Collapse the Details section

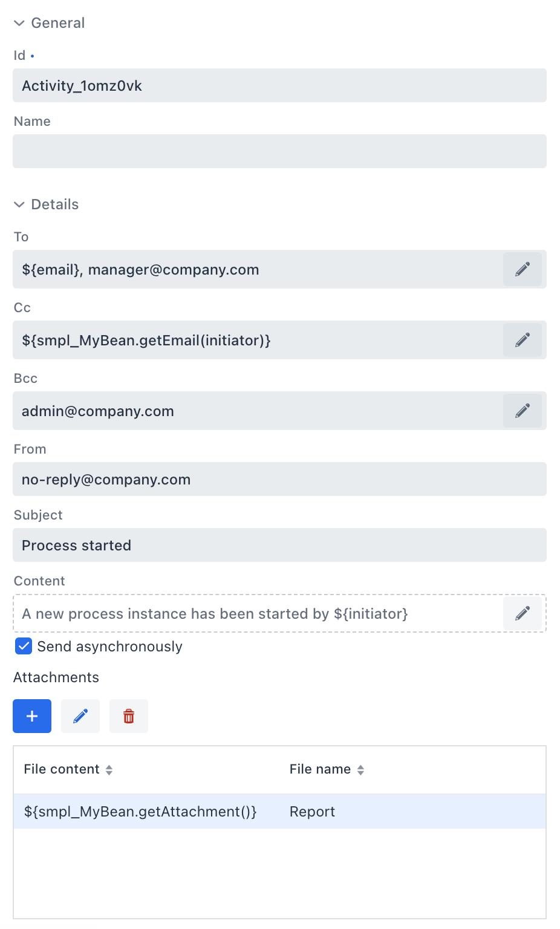coord(19,204)
